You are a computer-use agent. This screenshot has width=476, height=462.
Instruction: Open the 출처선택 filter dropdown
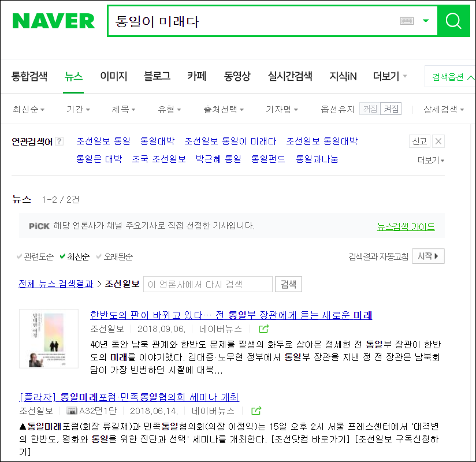224,109
